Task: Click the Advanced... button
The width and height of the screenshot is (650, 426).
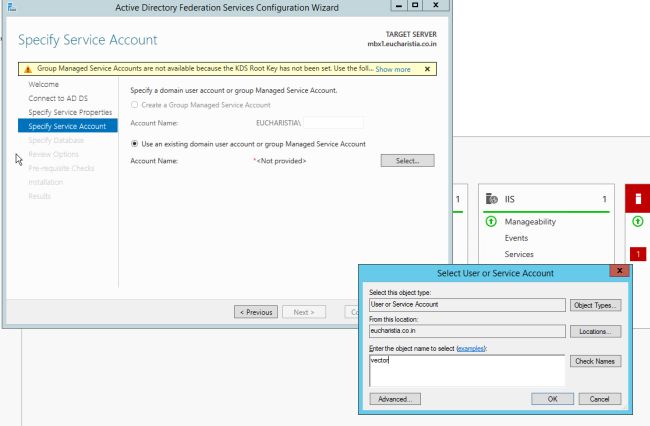Action: point(395,399)
